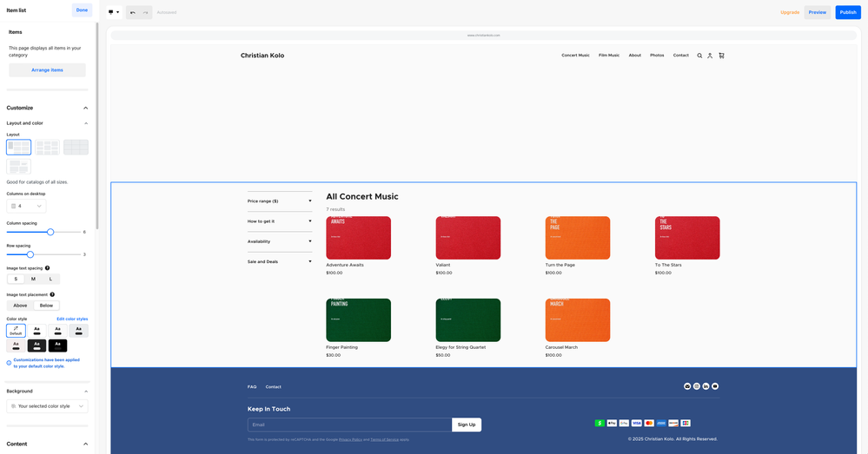The height and width of the screenshot is (454, 868).
Task: Publish the site
Action: [x=848, y=12]
